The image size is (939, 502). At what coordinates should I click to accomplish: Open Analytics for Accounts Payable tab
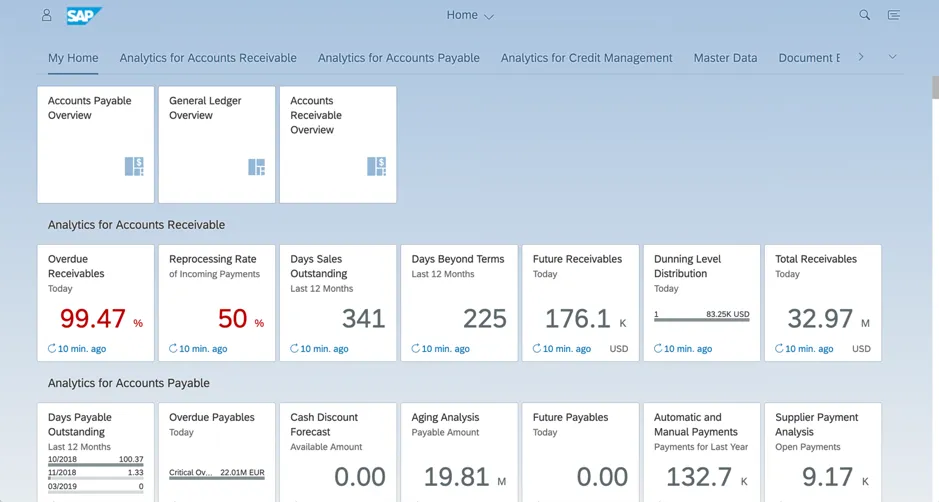click(398, 58)
